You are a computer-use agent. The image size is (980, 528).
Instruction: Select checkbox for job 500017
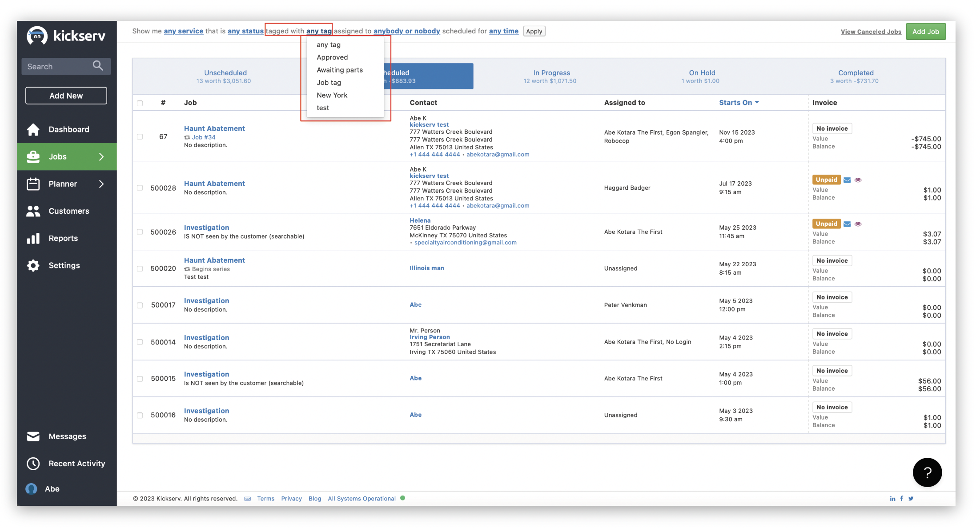(140, 305)
